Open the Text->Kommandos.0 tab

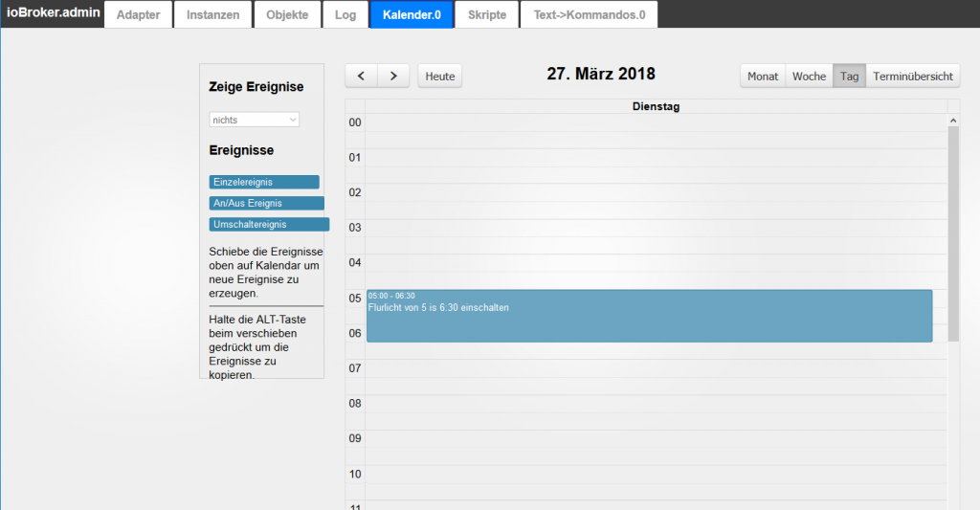tap(589, 15)
